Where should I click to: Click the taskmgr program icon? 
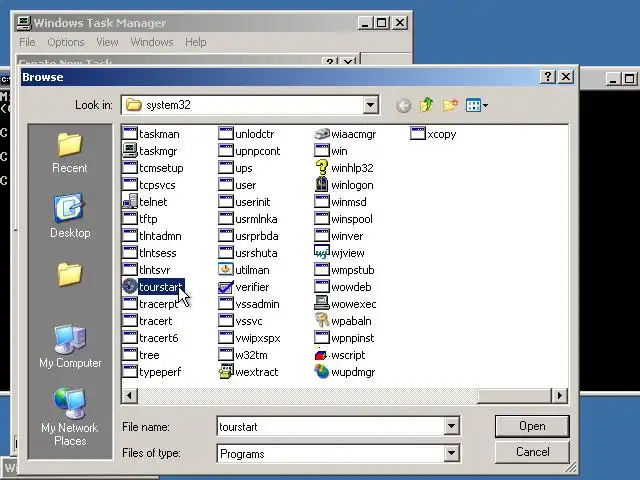[x=130, y=151]
